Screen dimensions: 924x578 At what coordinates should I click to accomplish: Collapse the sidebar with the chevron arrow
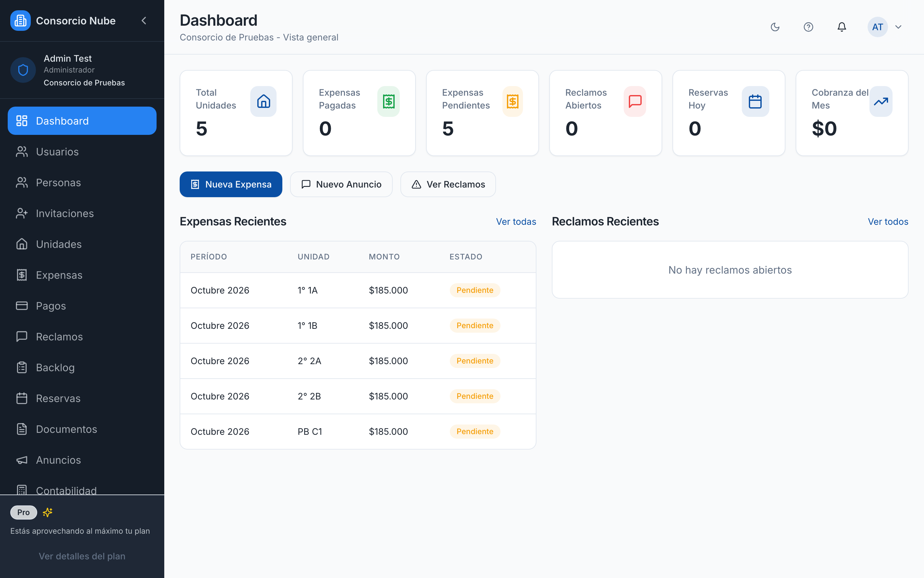pos(144,21)
